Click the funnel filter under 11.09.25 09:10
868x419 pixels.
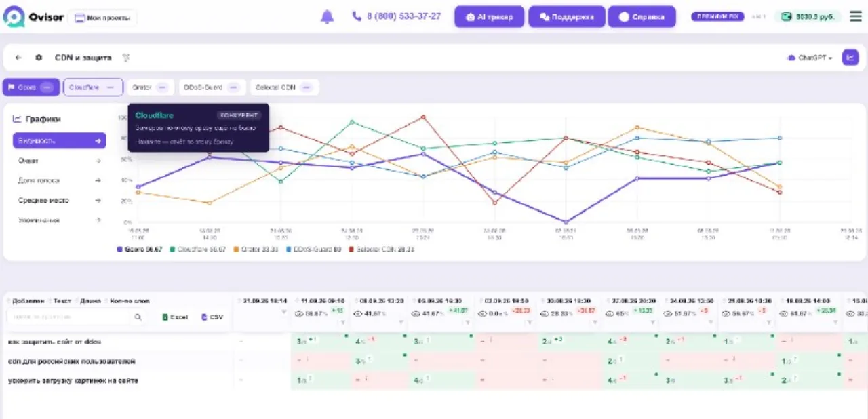click(x=342, y=322)
